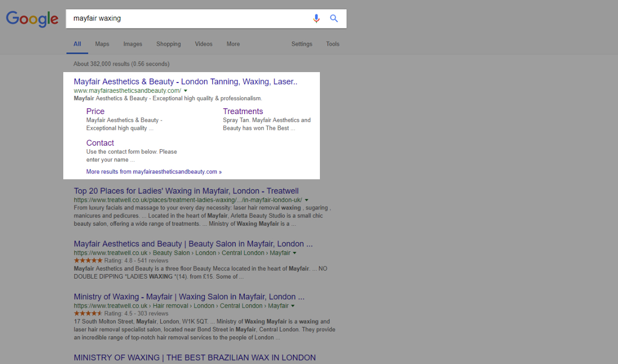Open Mayfair Aesthetics & Beauty London Tanning result
The height and width of the screenshot is (364, 618).
point(185,81)
